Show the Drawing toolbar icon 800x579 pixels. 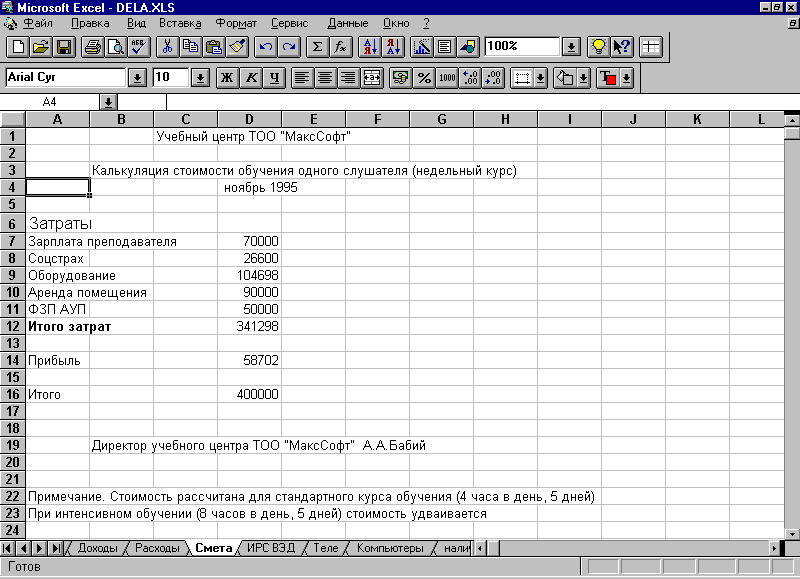468,47
